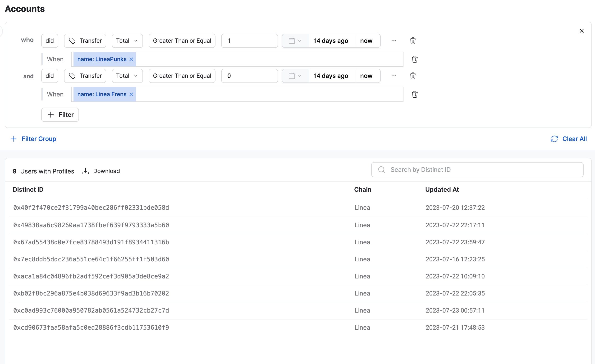Screen dimensions: 595x364
Task: Toggle 'did' in the and row
Action: 50,76
